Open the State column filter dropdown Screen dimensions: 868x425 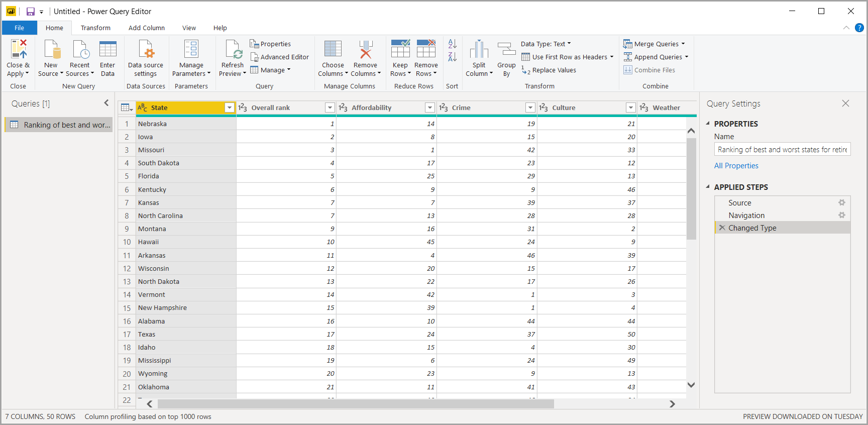pyautogui.click(x=230, y=108)
